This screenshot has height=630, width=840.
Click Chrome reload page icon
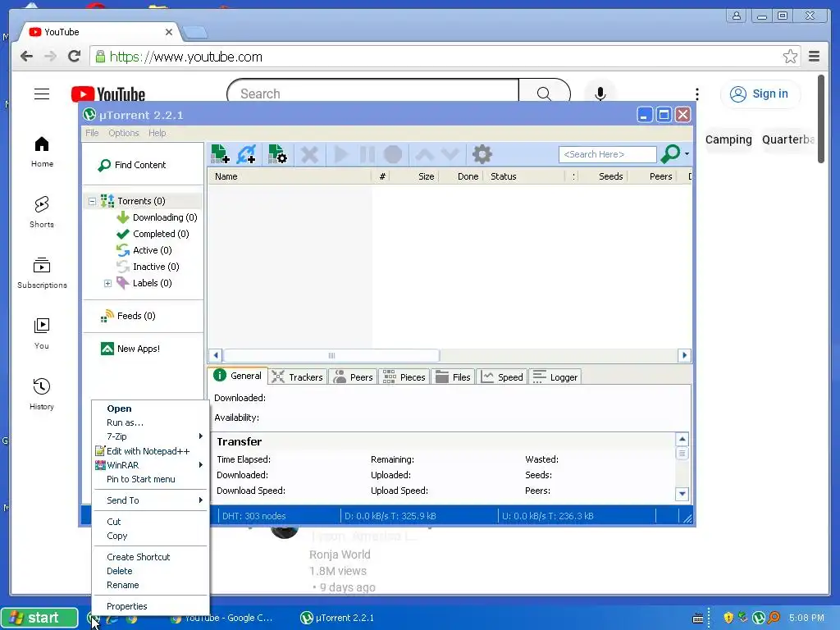tap(75, 57)
